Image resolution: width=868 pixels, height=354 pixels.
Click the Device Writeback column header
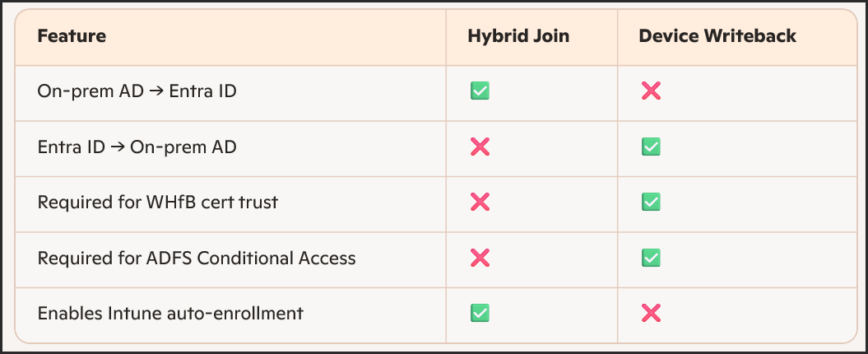717,36
